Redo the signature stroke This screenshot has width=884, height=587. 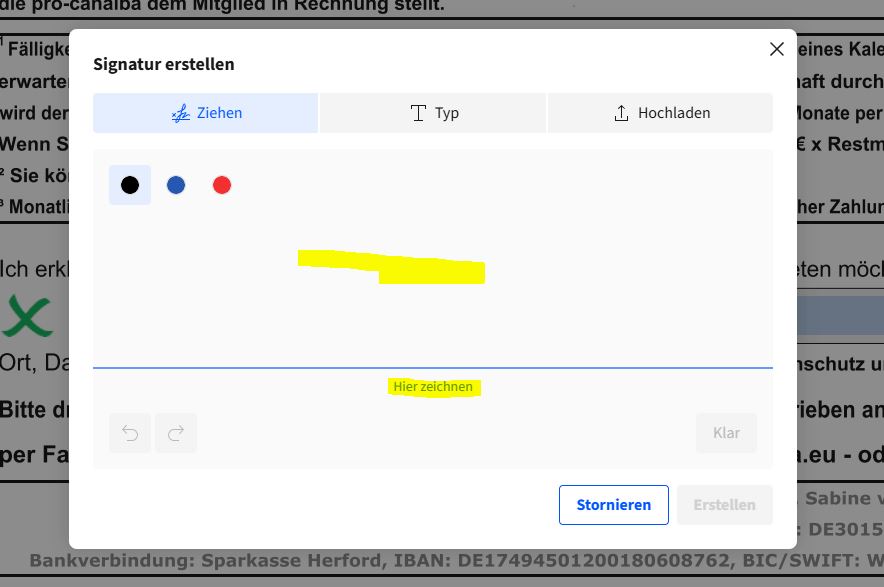[176, 433]
